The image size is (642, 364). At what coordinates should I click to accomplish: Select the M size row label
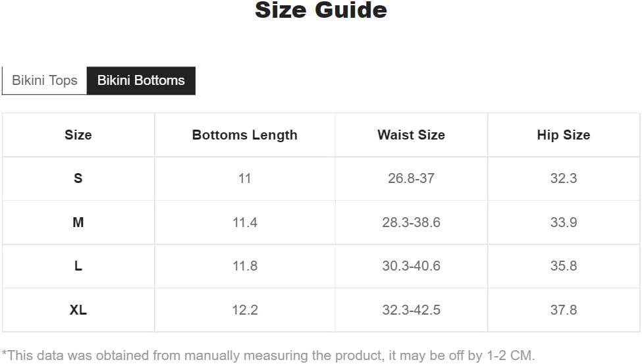[x=78, y=222]
